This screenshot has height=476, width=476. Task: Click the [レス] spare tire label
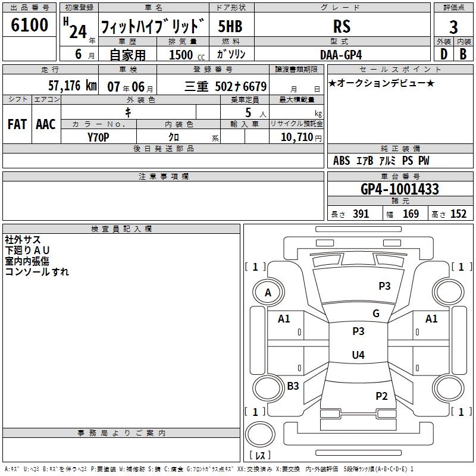(260, 455)
